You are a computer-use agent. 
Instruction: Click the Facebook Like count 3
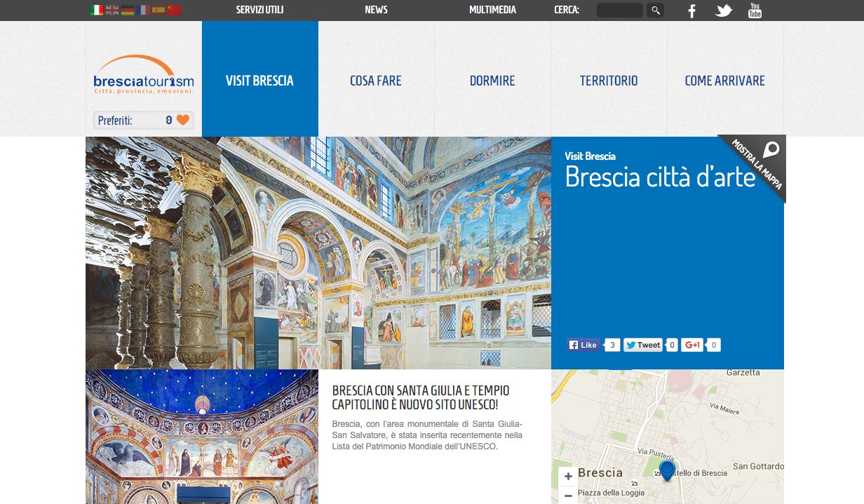click(x=612, y=345)
